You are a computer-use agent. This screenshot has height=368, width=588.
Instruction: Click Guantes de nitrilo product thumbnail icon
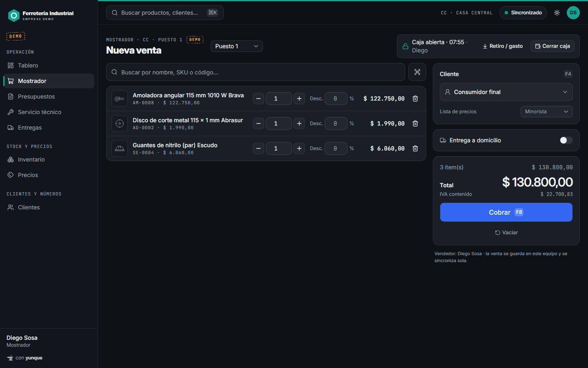click(120, 148)
